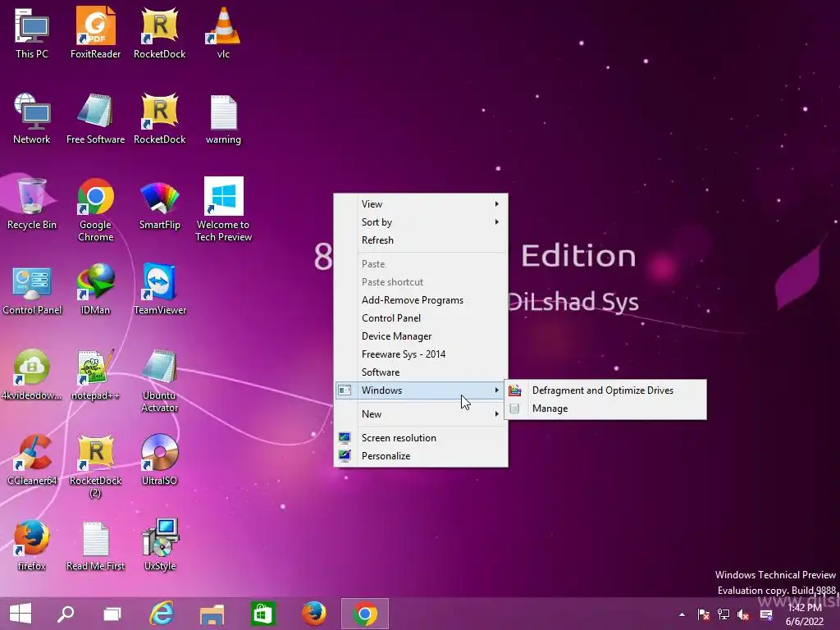Viewport: 840px width, 630px height.
Task: Choose Software in context menu
Action: 421,372
